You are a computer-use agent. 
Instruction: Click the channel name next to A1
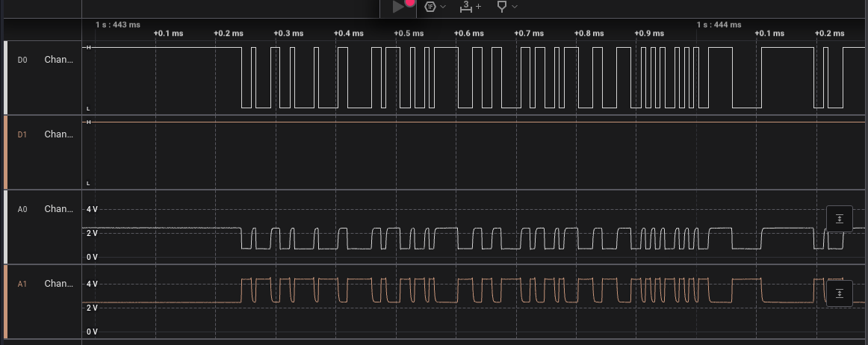(59, 284)
